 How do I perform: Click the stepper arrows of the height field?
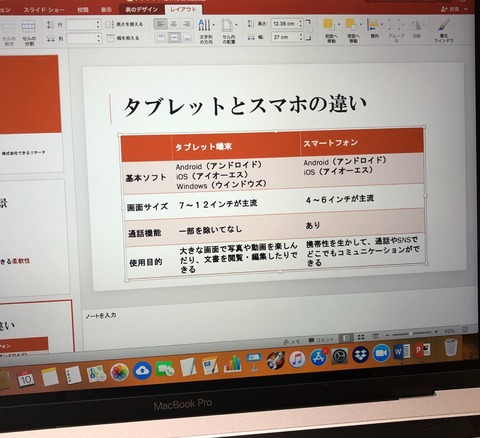[x=301, y=24]
